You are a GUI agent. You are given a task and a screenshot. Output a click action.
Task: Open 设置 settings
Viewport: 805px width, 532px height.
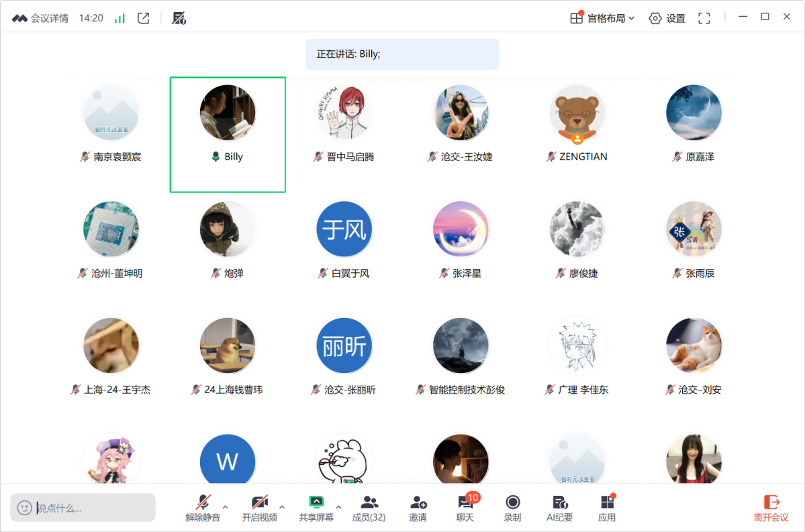pyautogui.click(x=667, y=18)
